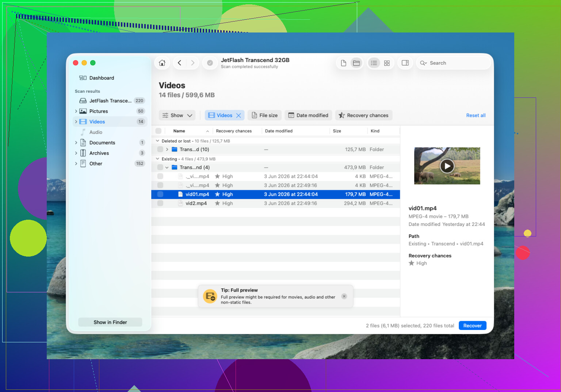Click the file icon beside vid2.mp4
This screenshot has width=561, height=392.
point(180,203)
